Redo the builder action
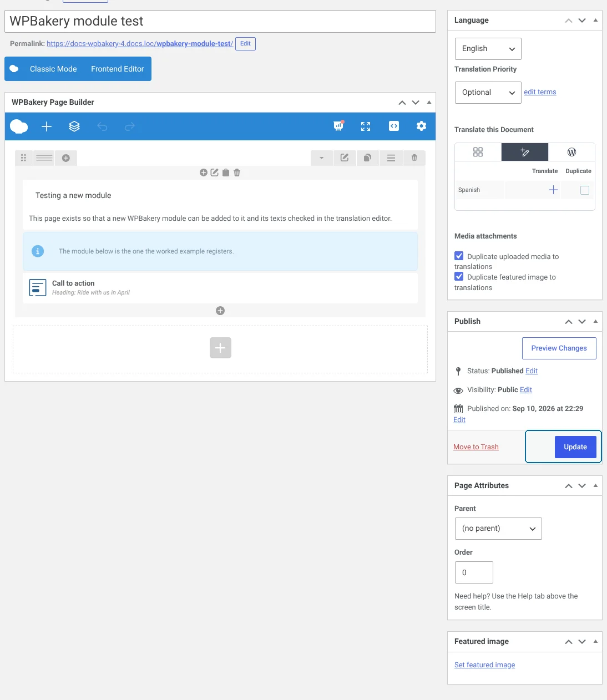The image size is (607, 700). tap(130, 126)
